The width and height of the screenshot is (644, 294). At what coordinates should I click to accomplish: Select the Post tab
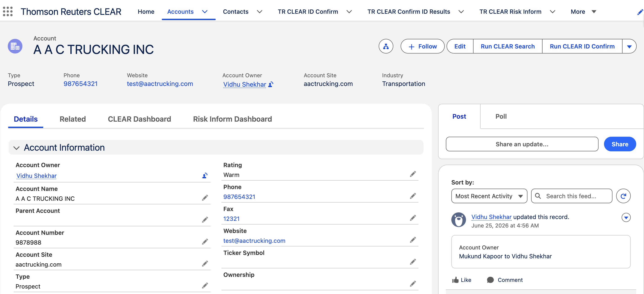pos(459,117)
